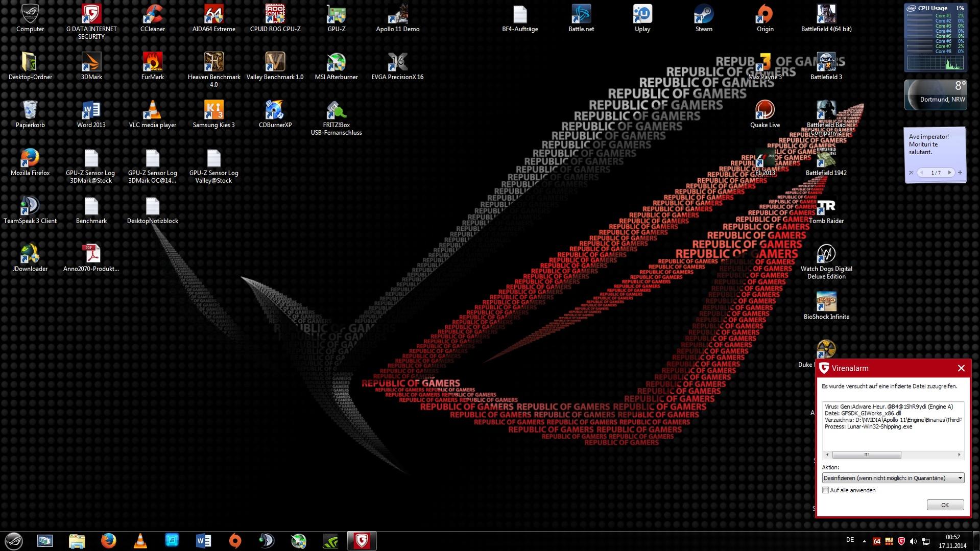This screenshot has height=551, width=980.
Task: Click the right scroll arrow in Virenalarm details
Action: [x=959, y=454]
